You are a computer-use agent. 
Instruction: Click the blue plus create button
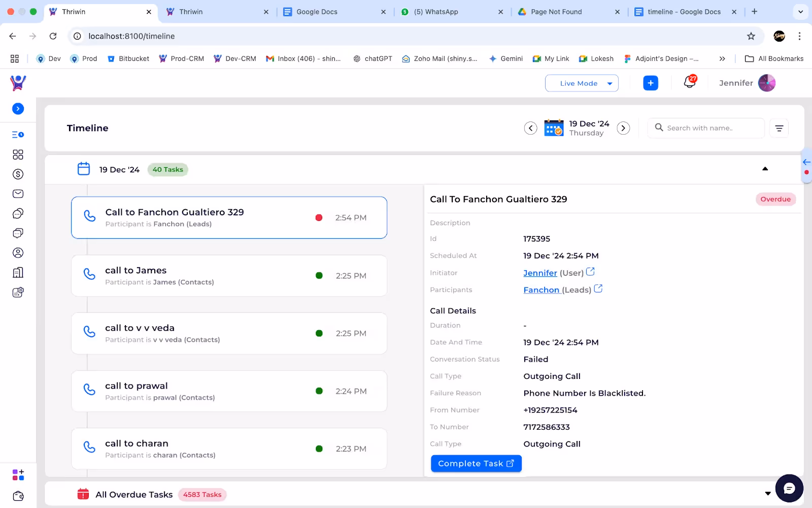pyautogui.click(x=651, y=83)
